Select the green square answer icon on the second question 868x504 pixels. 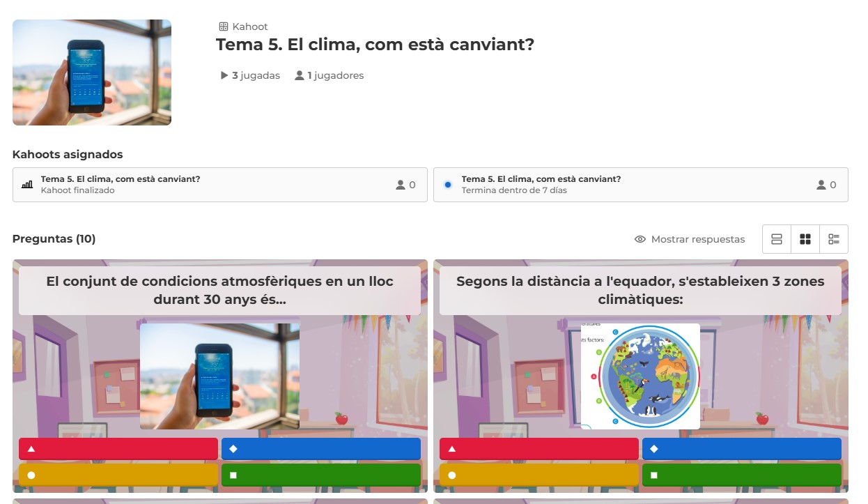click(653, 474)
